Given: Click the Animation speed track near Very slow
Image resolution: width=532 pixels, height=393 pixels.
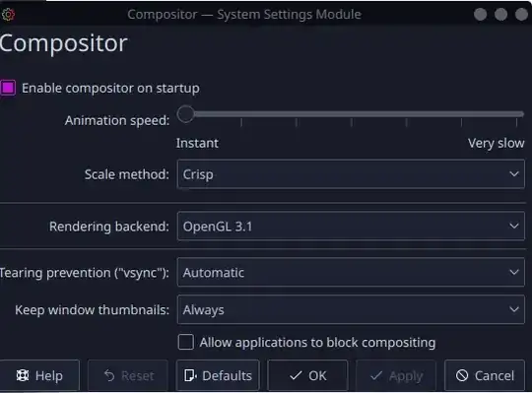Looking at the screenshot, I should (509, 114).
